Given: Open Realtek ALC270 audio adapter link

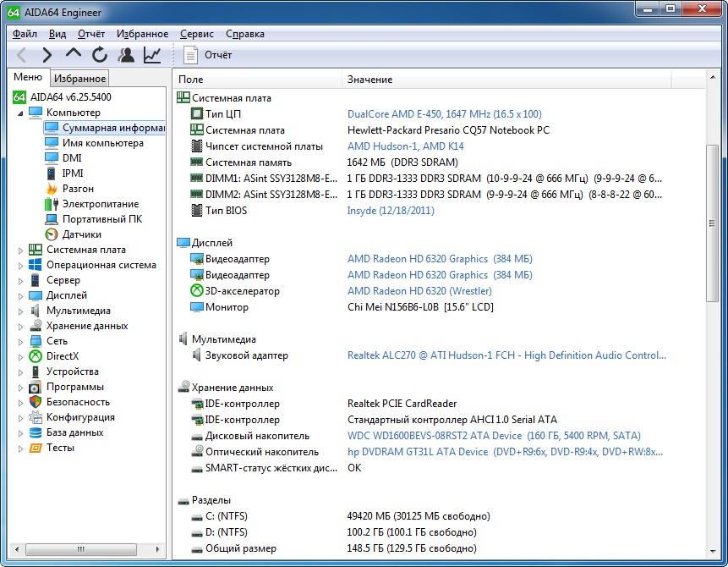Looking at the screenshot, I should pos(506,355).
